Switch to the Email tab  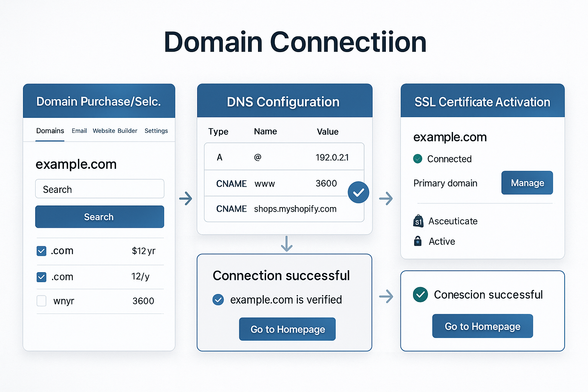(x=79, y=131)
